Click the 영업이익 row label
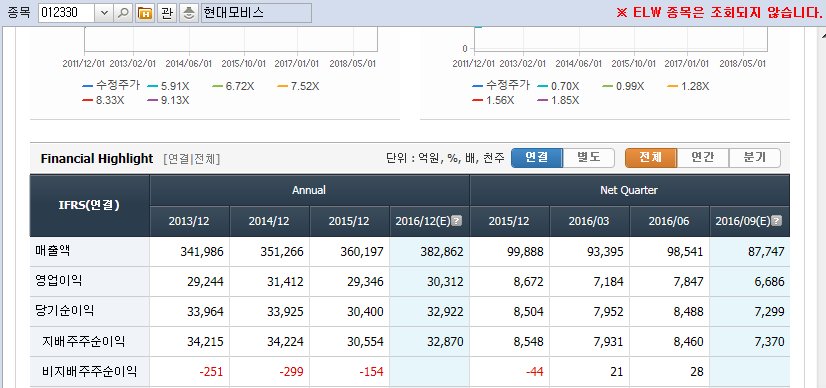The image size is (826, 388). click(x=58, y=281)
